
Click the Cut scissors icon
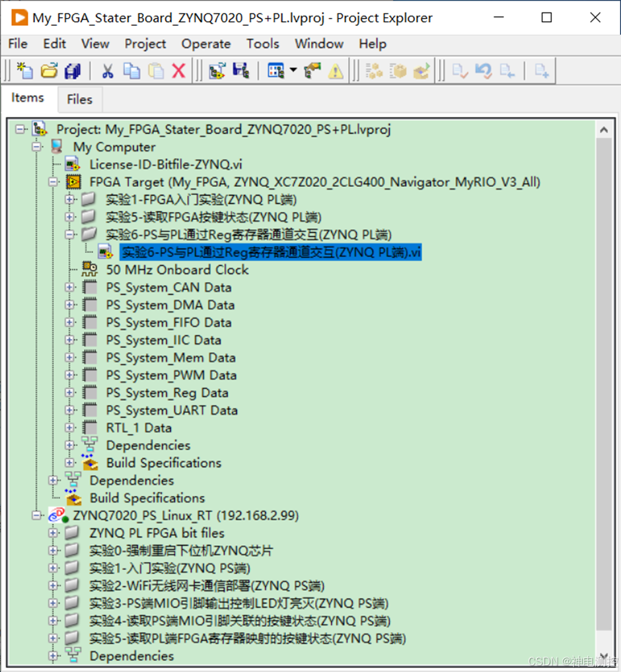(107, 71)
